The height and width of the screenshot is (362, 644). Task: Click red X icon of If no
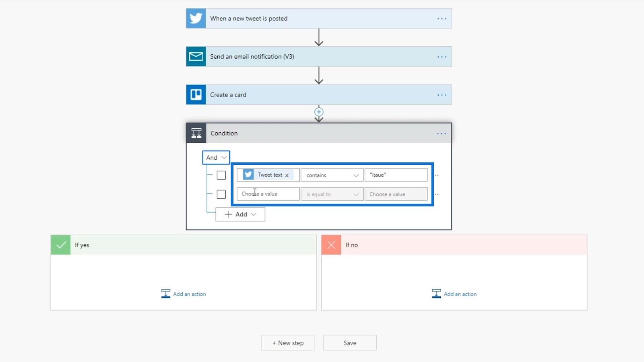click(331, 245)
